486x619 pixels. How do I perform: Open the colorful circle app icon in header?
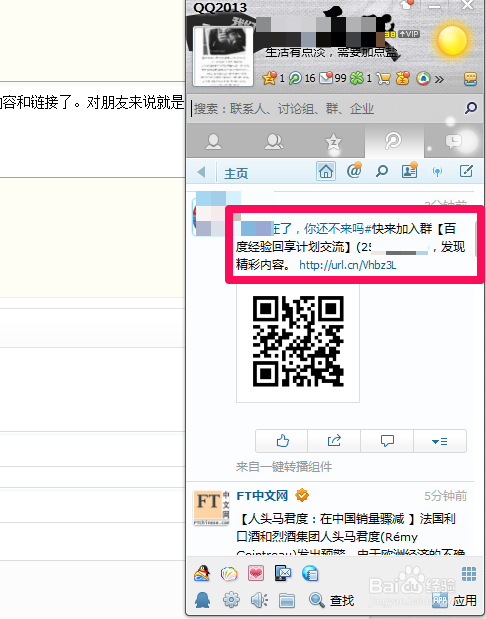click(x=423, y=79)
